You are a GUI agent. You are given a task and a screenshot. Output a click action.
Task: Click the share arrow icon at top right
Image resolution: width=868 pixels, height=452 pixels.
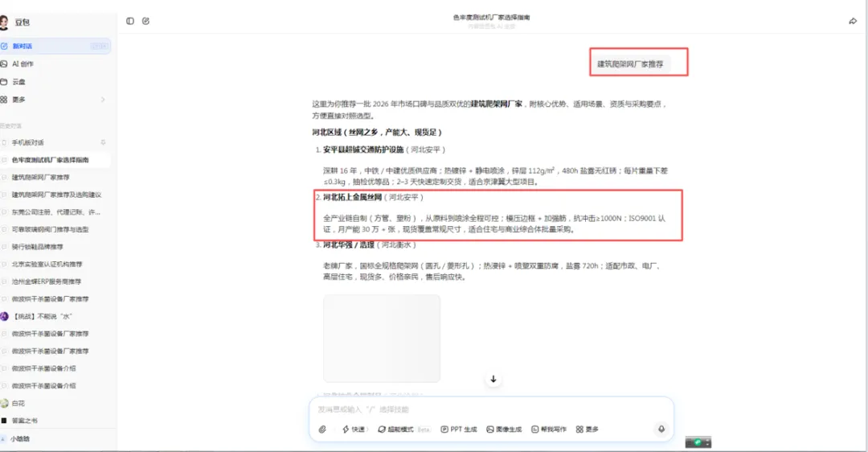tap(853, 21)
